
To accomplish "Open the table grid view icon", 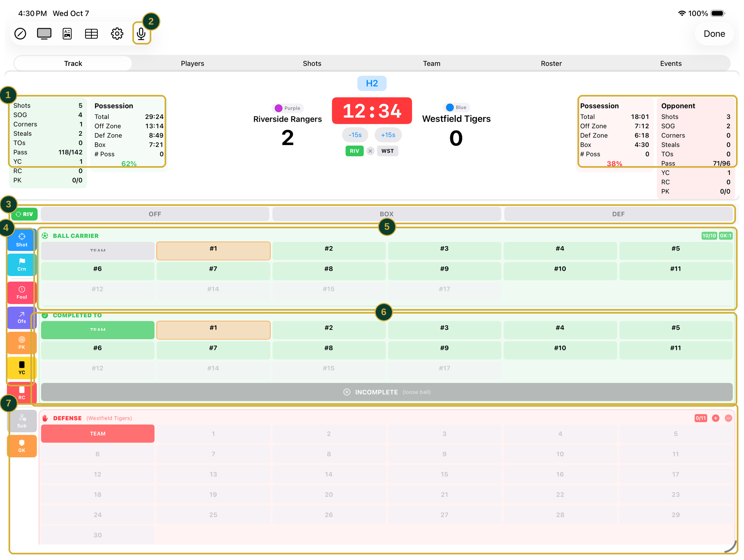I will 92,34.
